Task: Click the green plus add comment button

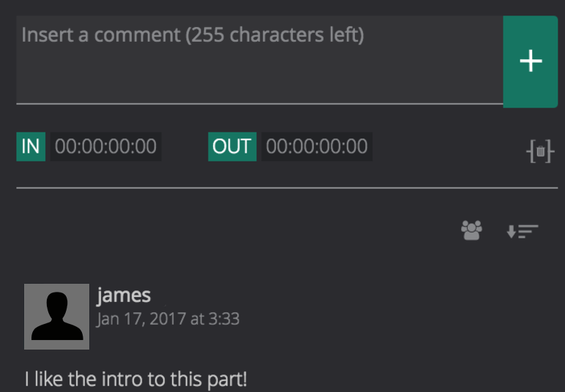Action: pos(530,61)
